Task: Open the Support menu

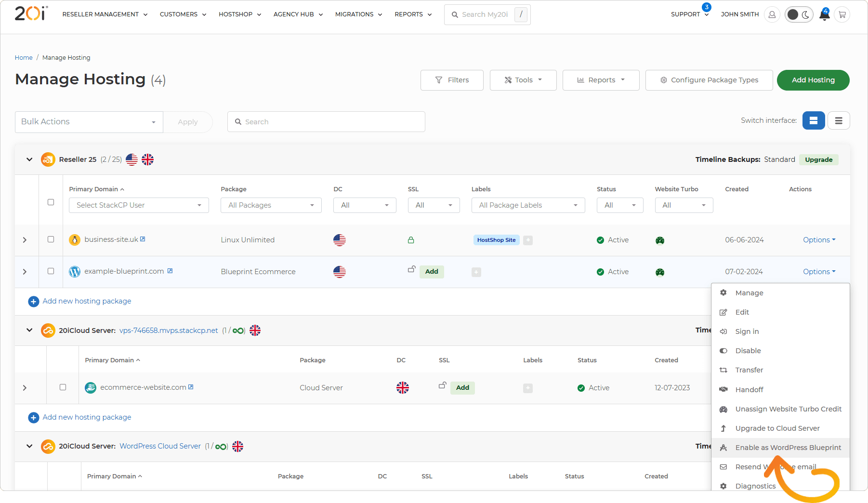Action: [x=690, y=14]
